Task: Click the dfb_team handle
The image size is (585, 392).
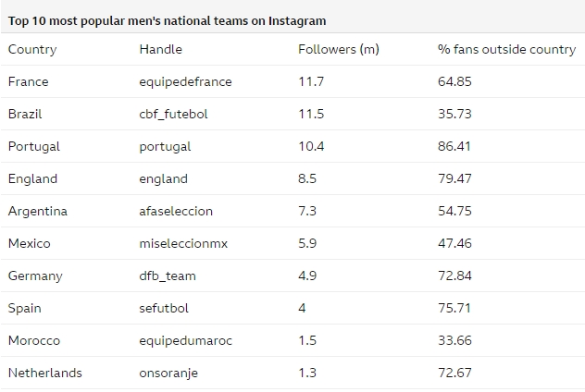Action: tap(168, 276)
